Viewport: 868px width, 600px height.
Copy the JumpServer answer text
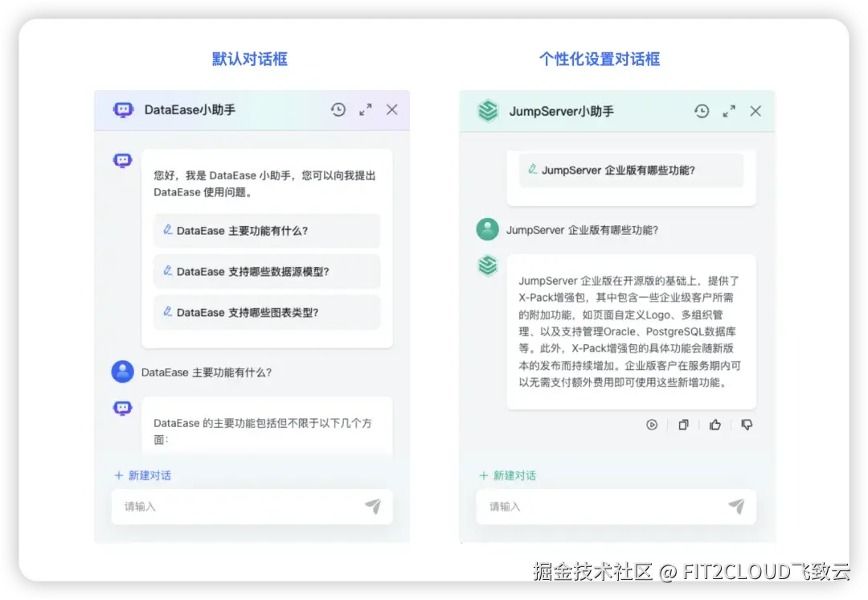684,425
